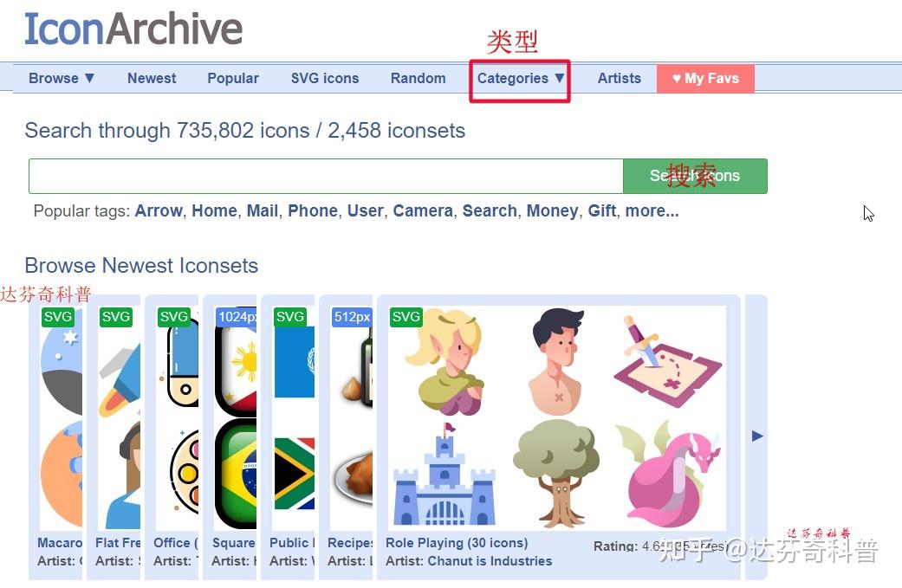Select the pink dragon icon

(668, 473)
